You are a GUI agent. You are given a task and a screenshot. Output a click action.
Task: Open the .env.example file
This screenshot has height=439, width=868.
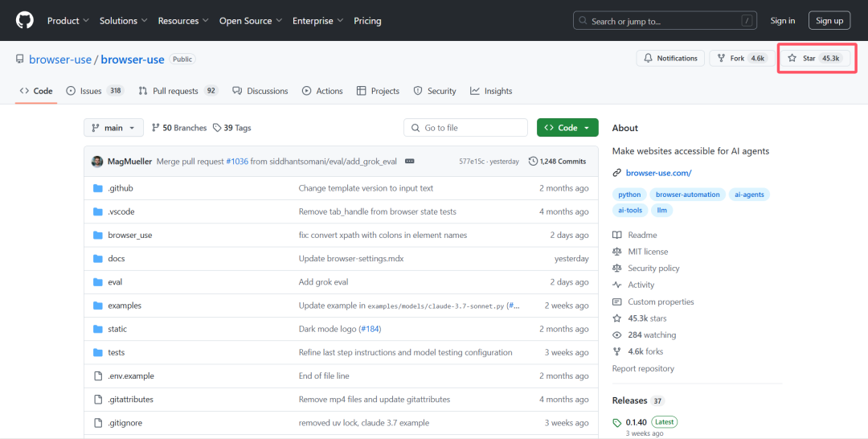pyautogui.click(x=131, y=376)
